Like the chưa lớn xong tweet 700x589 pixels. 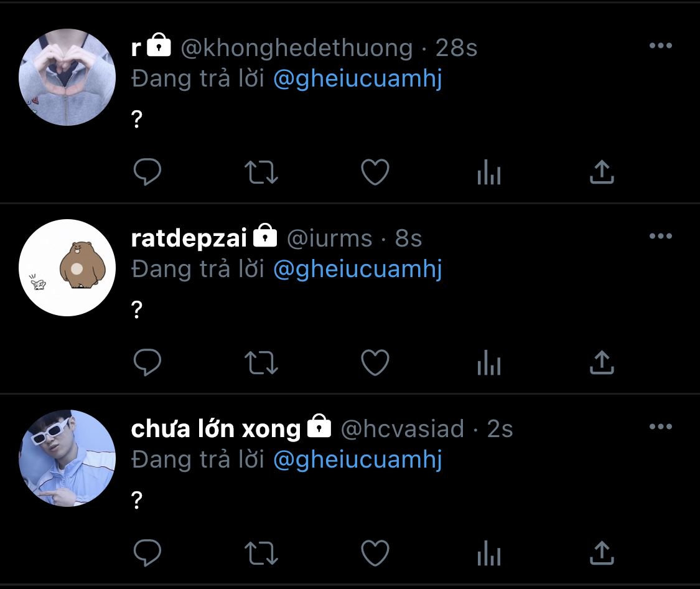tap(375, 553)
